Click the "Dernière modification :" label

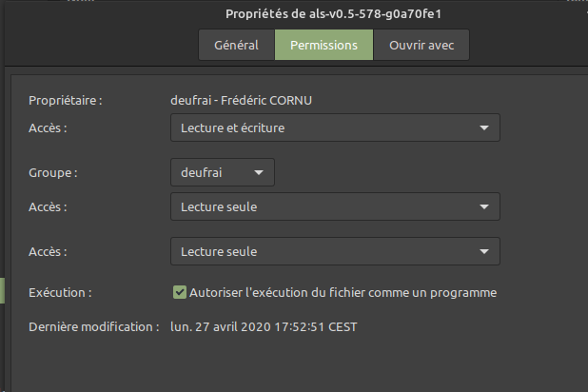tap(93, 326)
